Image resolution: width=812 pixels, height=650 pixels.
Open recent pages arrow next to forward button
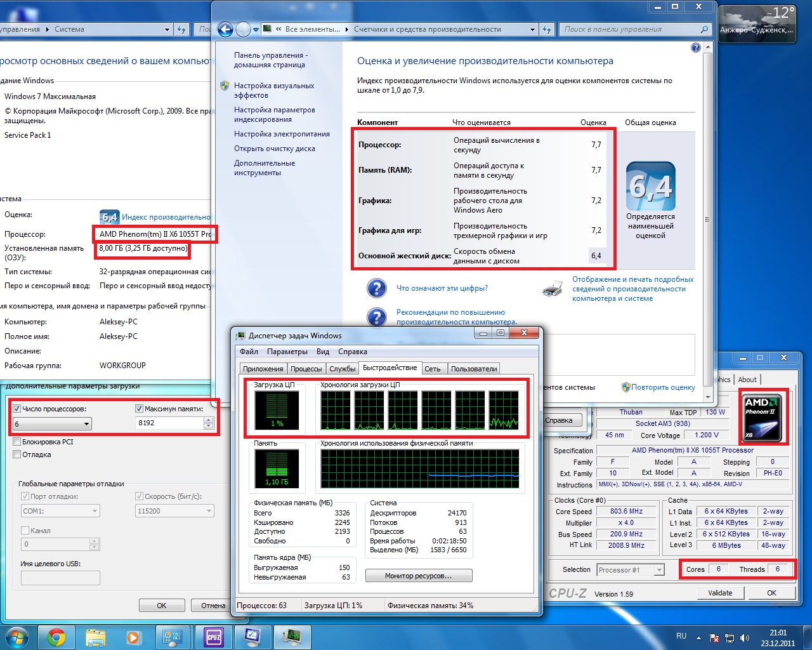coord(256,29)
